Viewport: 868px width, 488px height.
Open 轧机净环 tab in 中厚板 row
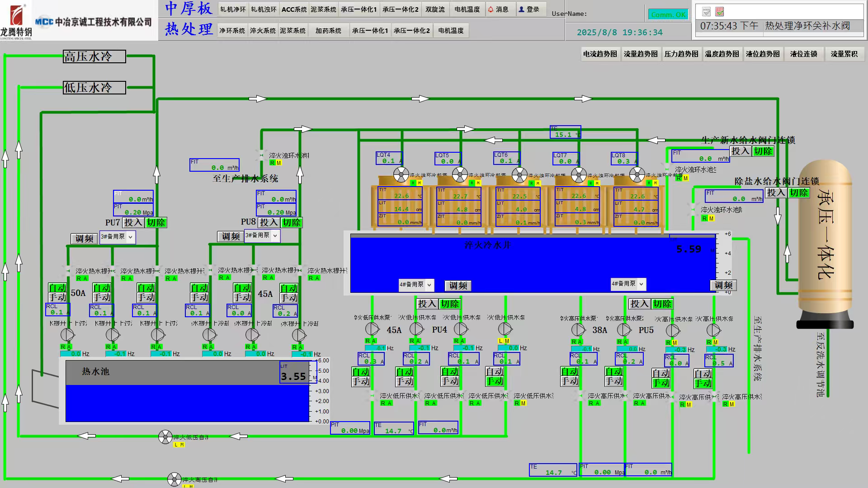click(233, 9)
